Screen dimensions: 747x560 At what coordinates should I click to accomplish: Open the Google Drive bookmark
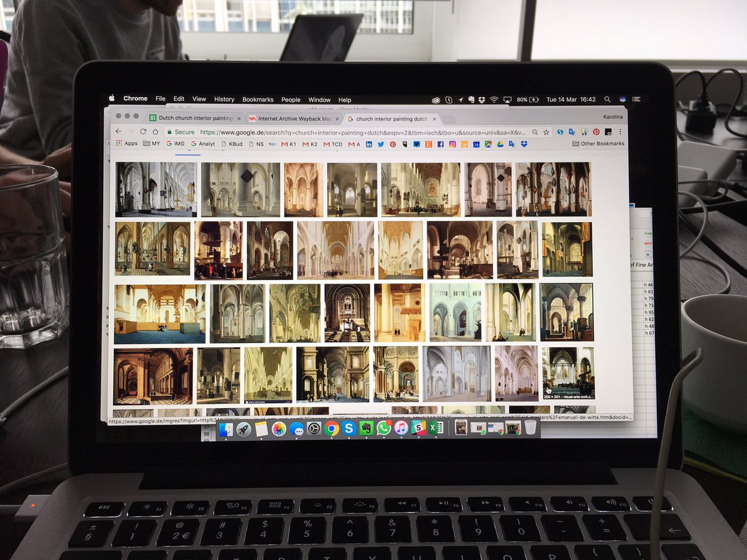coord(499,144)
